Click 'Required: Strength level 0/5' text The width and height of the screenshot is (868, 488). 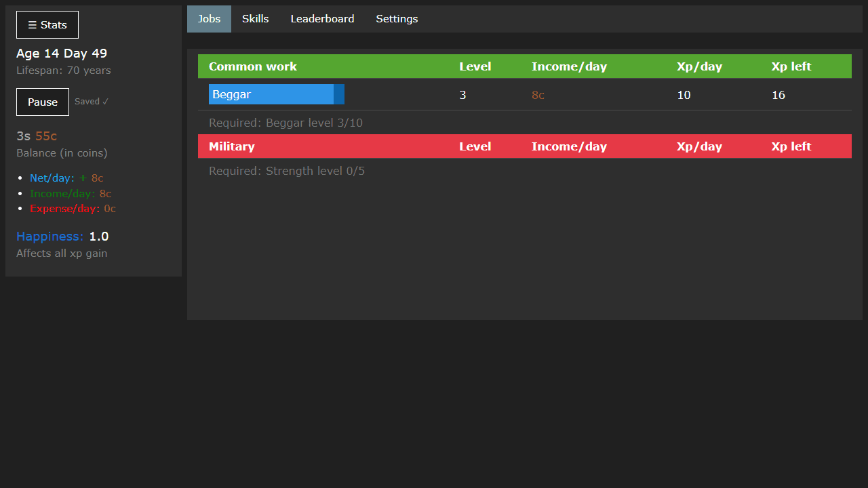[x=287, y=171]
